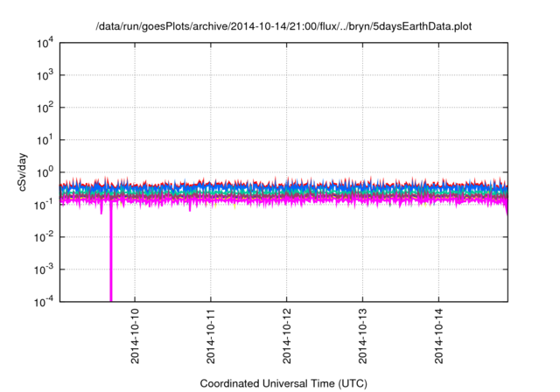Click the magenta vertical data dropout spike
Viewport: 560px width, 392px height.
[x=111, y=252]
